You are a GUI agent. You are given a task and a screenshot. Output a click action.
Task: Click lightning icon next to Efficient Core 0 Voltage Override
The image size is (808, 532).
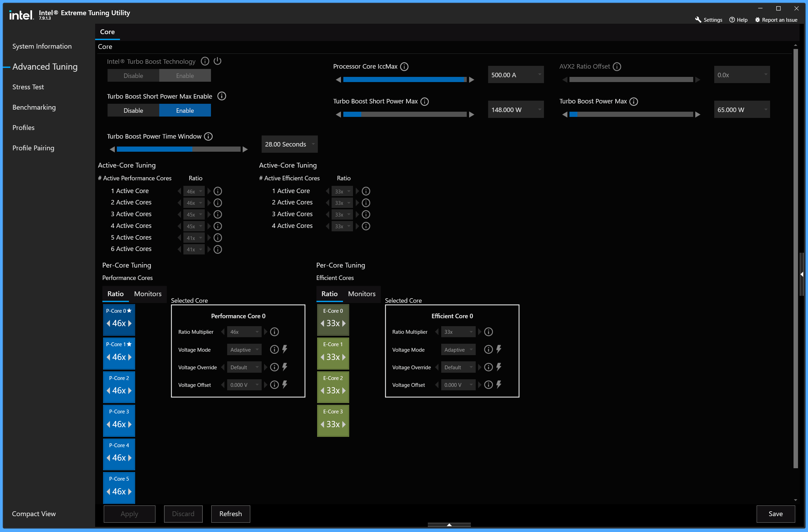tap(499, 367)
